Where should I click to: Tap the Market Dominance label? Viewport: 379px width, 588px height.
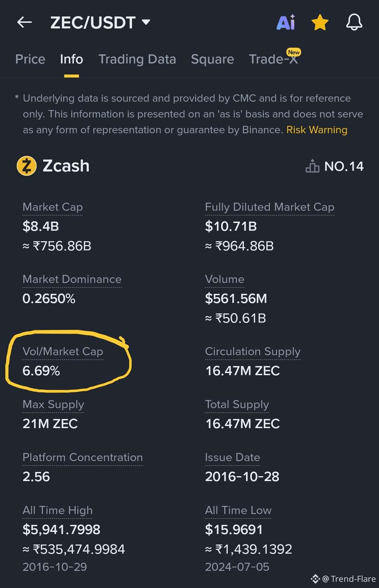coord(72,279)
